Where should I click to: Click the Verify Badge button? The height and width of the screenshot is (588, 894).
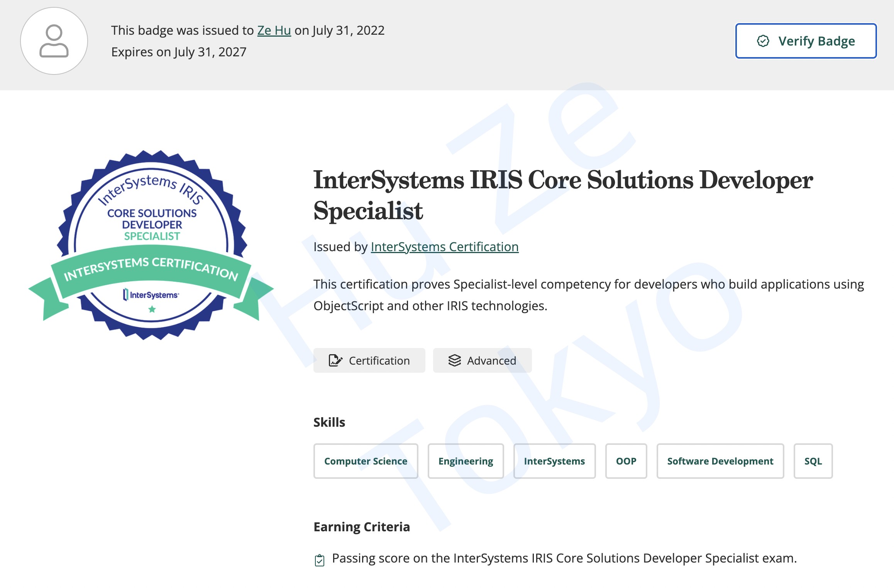[806, 41]
